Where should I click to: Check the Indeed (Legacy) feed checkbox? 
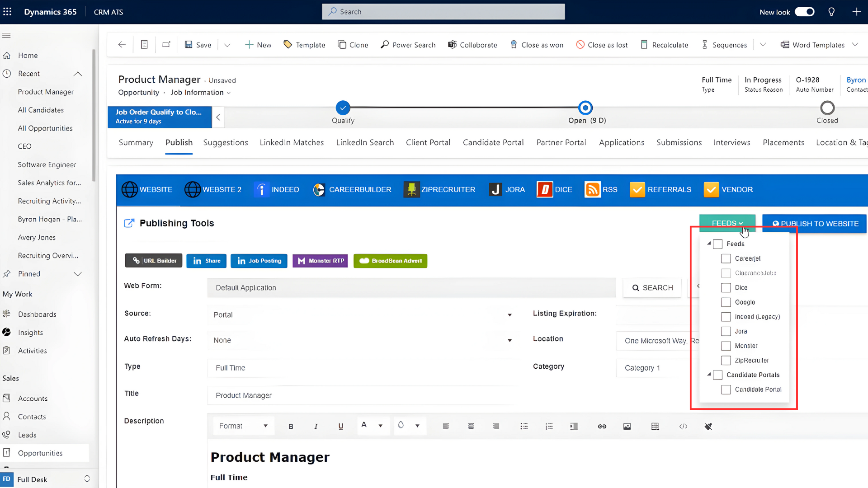pyautogui.click(x=726, y=317)
